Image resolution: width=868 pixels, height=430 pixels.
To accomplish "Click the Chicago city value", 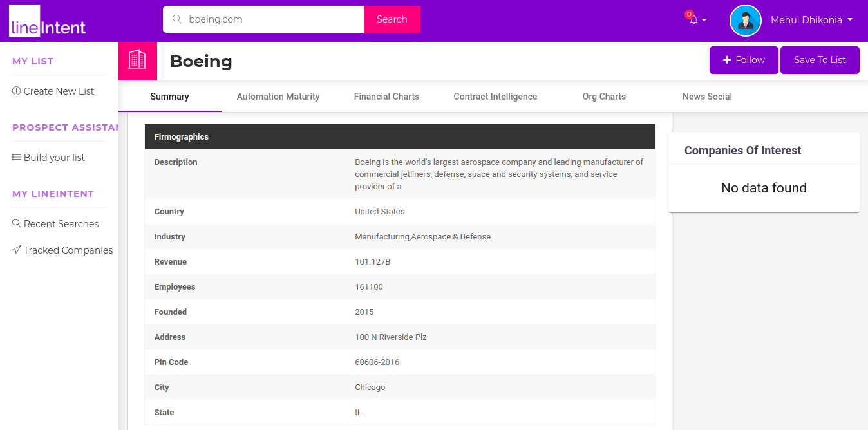I will pyautogui.click(x=370, y=387).
